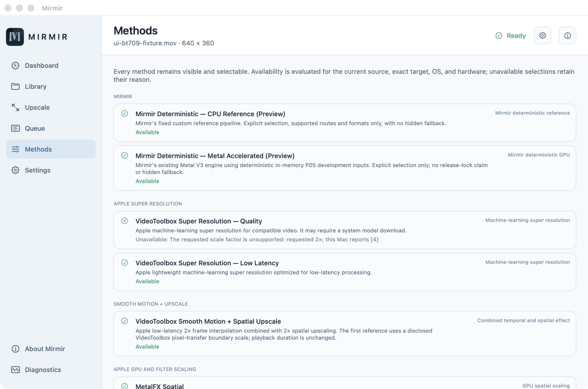This screenshot has width=588, height=389.
Task: Click Available status under Metal Accelerated
Action: click(x=147, y=181)
